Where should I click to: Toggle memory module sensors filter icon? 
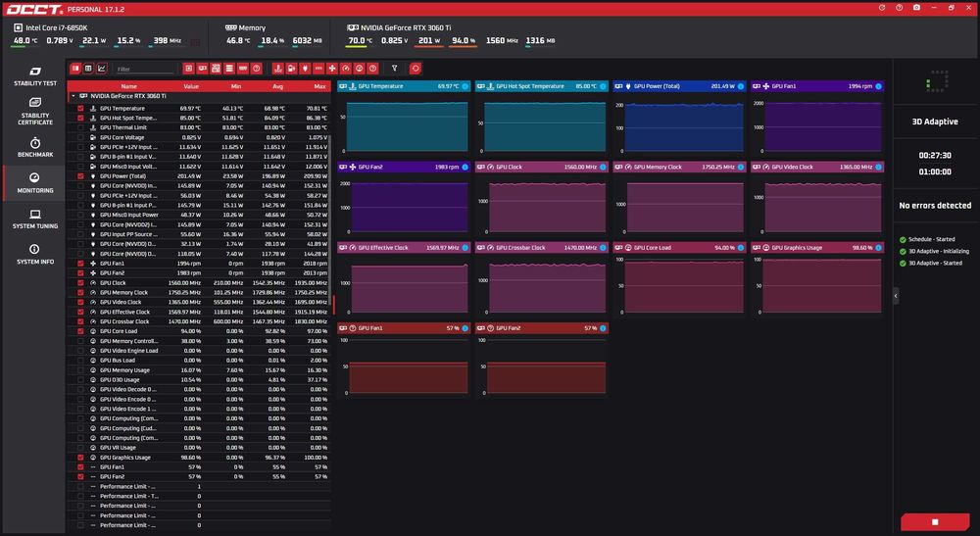243,68
